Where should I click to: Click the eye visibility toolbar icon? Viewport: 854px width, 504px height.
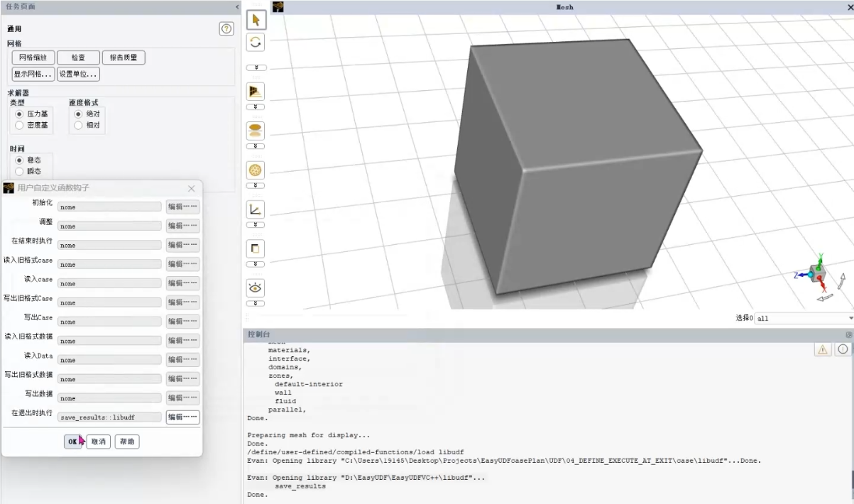coord(256,287)
